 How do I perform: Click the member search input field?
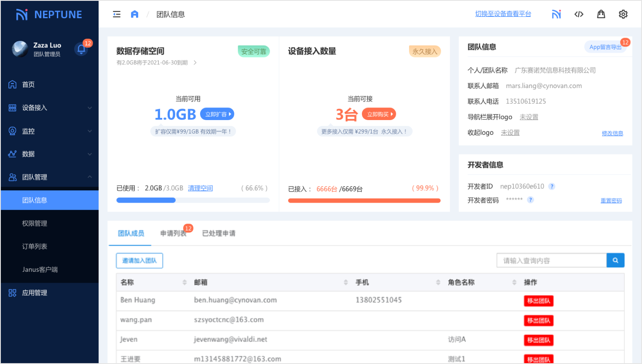(551, 260)
